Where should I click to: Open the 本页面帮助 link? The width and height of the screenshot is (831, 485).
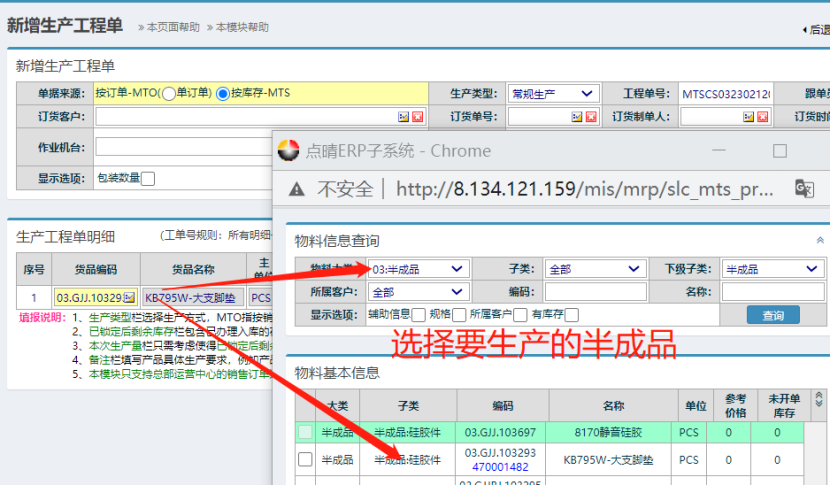click(173, 27)
